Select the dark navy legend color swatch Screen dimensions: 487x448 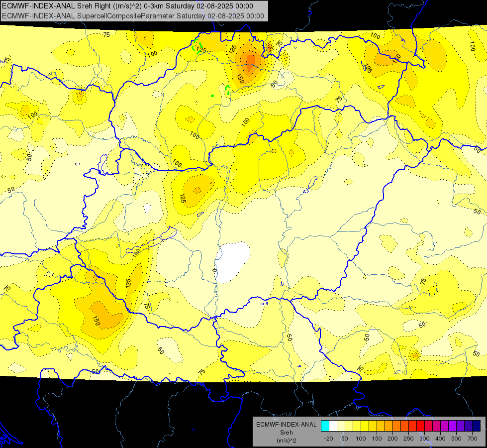(477, 426)
